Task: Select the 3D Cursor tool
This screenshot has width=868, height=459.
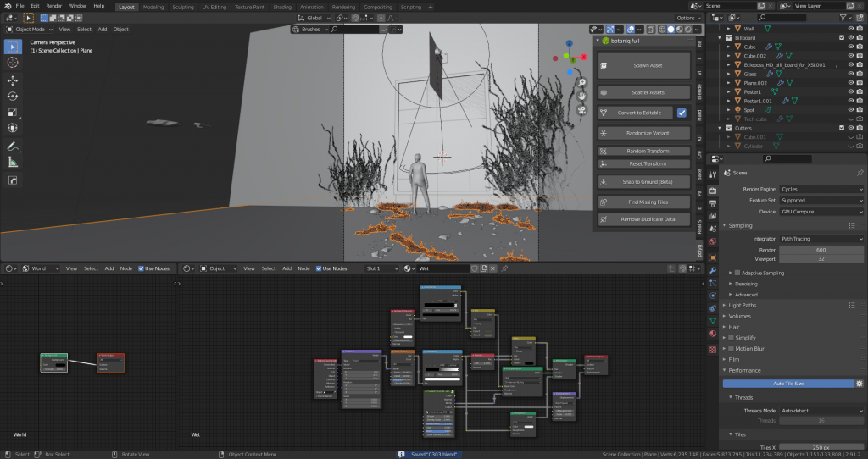Action: [x=13, y=62]
